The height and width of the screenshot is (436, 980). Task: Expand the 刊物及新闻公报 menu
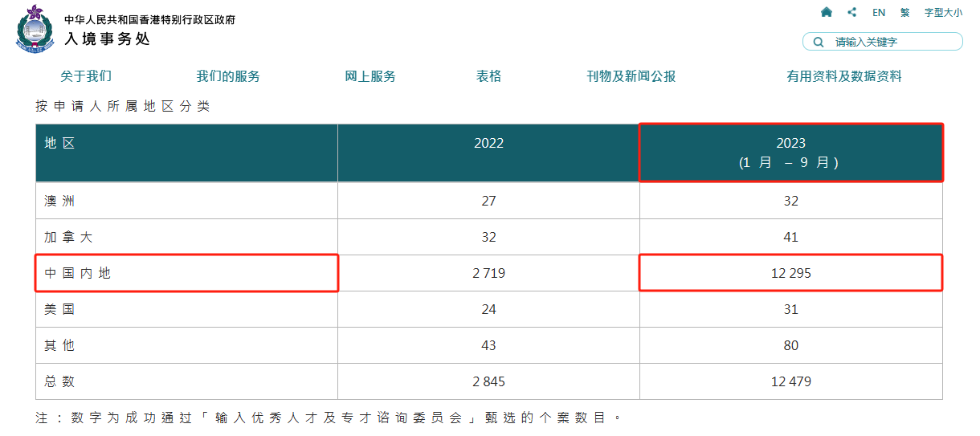(x=631, y=76)
